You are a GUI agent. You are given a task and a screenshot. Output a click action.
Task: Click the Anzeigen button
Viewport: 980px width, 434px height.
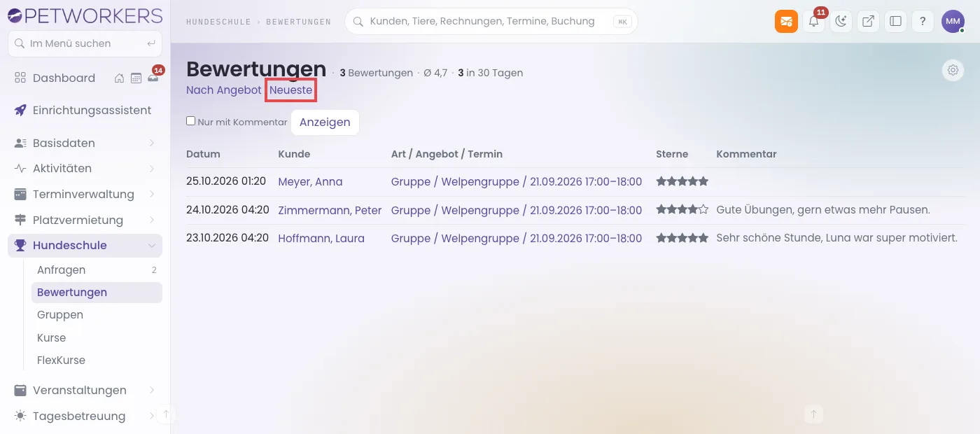(x=325, y=122)
